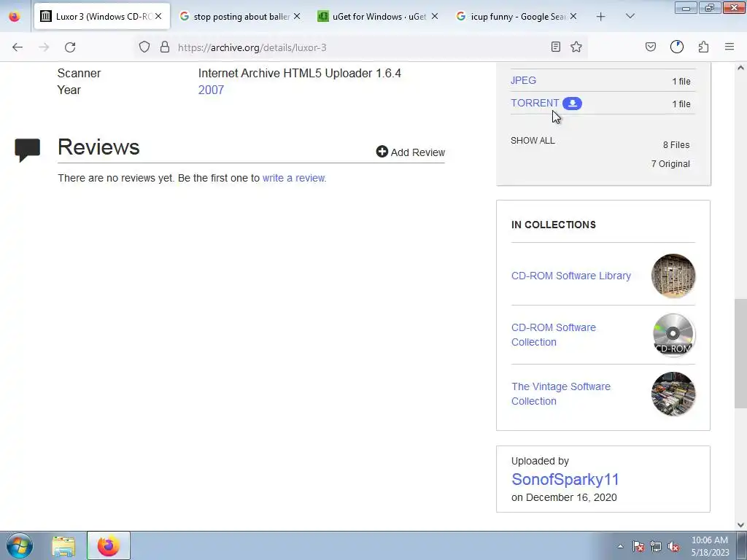The image size is (747, 560).
Task: Open tracking protection shield icon
Action: [144, 47]
